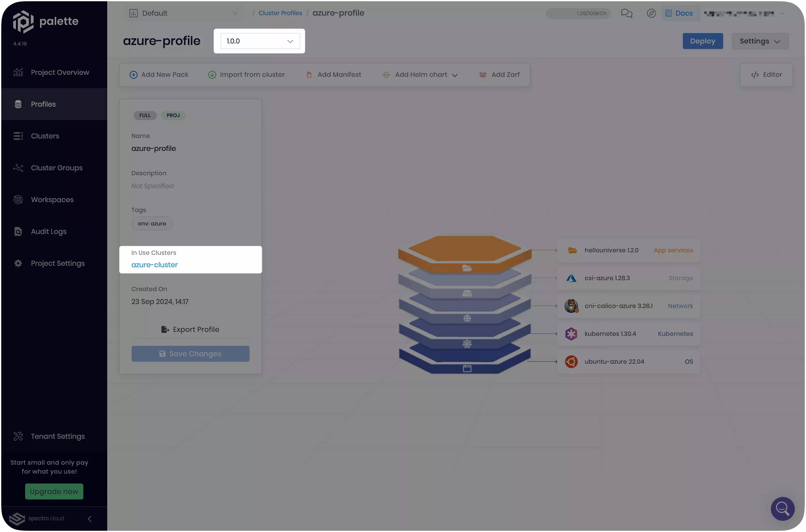Open azure-cluster under In Use Clusters
806x532 pixels.
[154, 265]
